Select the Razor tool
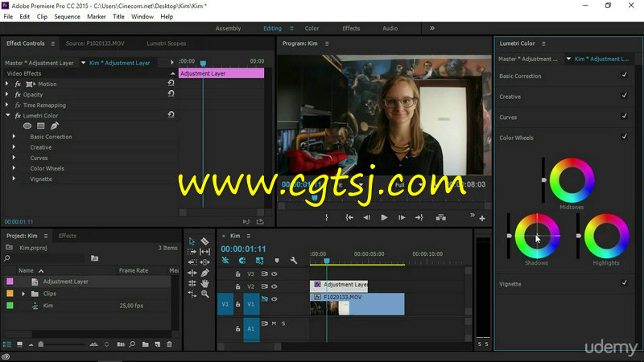The image size is (644, 362). click(204, 241)
